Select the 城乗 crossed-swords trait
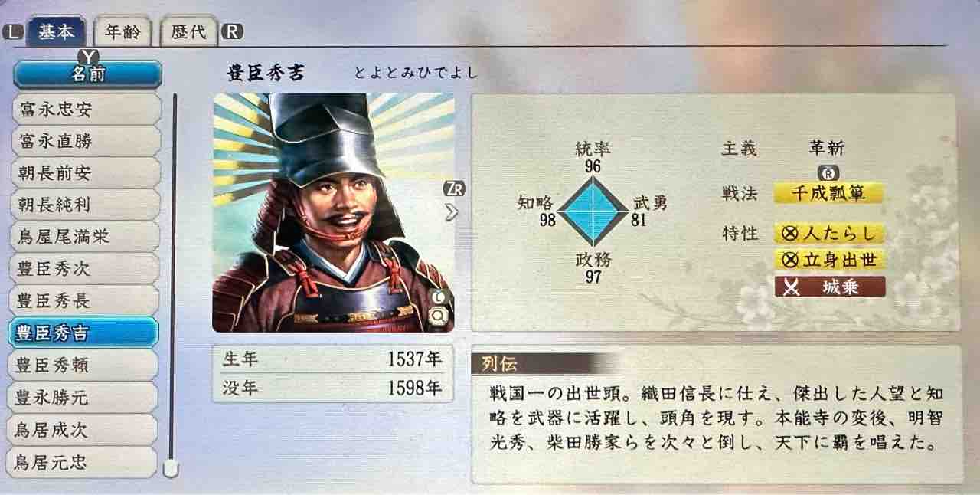The width and height of the screenshot is (980, 495). click(x=830, y=287)
